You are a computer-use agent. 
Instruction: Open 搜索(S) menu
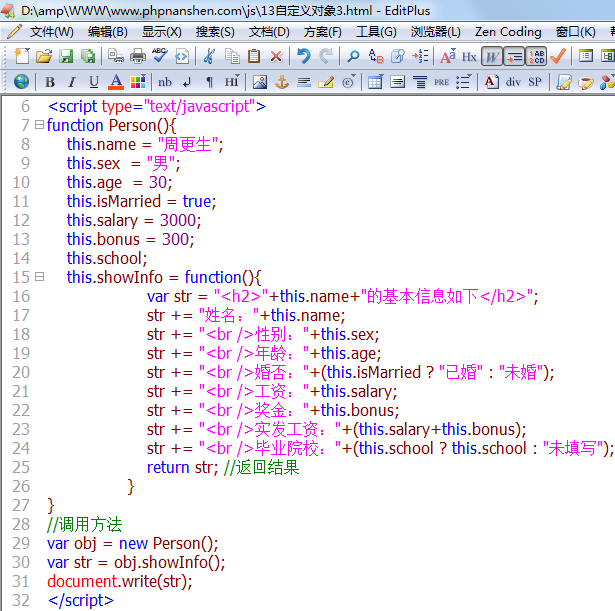tap(215, 32)
